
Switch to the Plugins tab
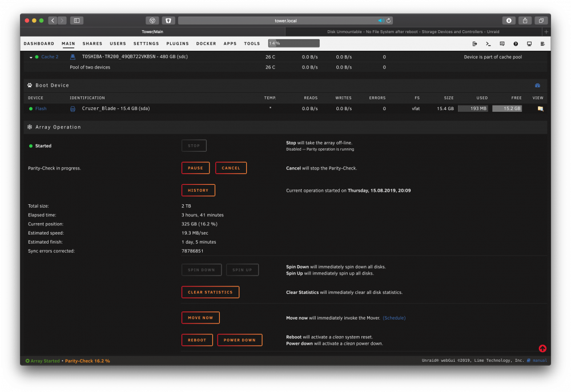[178, 44]
